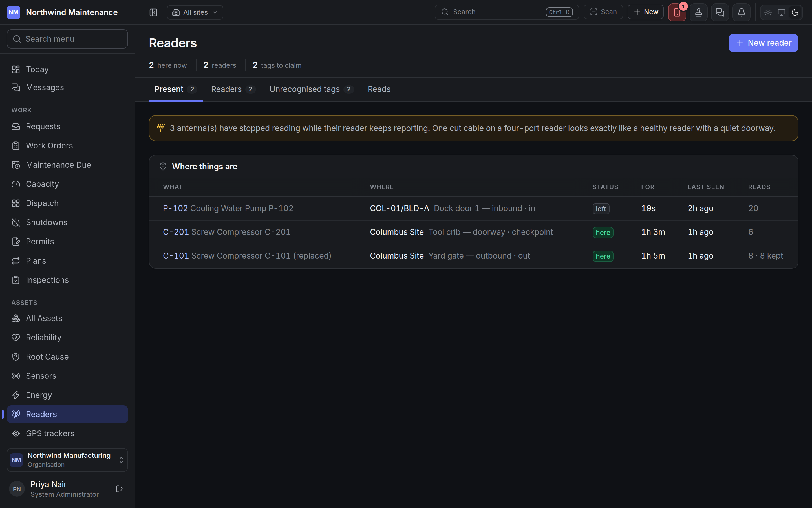Focus the Search menu field
This screenshot has width=812, height=508.
point(67,39)
